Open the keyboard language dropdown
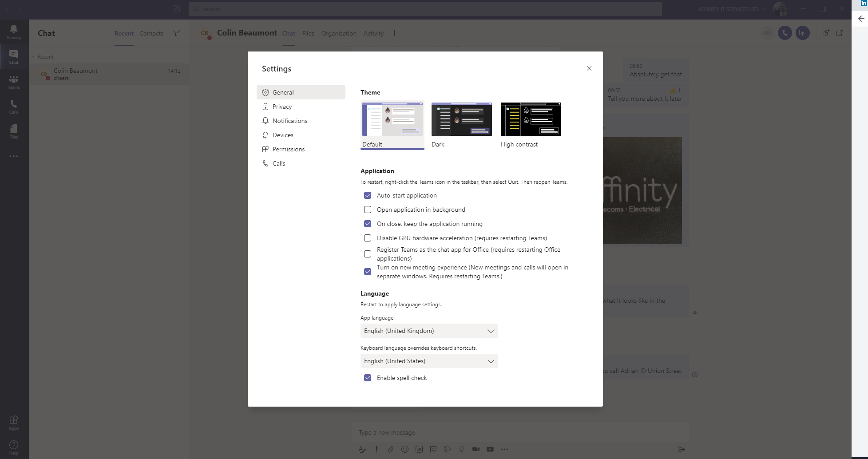The height and width of the screenshot is (459, 868). point(429,361)
